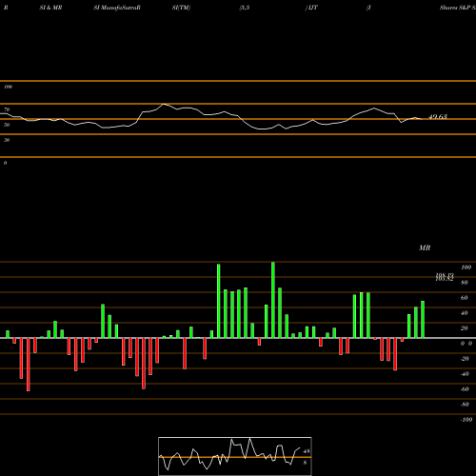Click the MR axis label 60
The height and width of the screenshot is (476, 476).
(465, 298)
